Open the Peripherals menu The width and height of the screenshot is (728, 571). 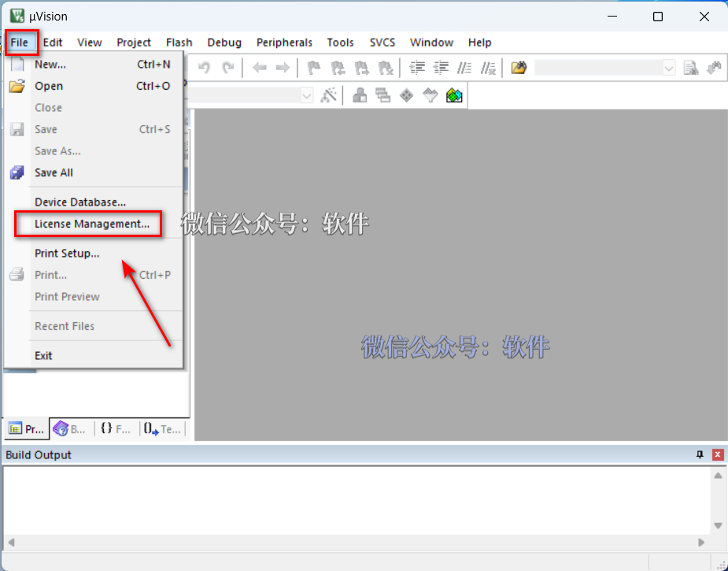point(285,43)
